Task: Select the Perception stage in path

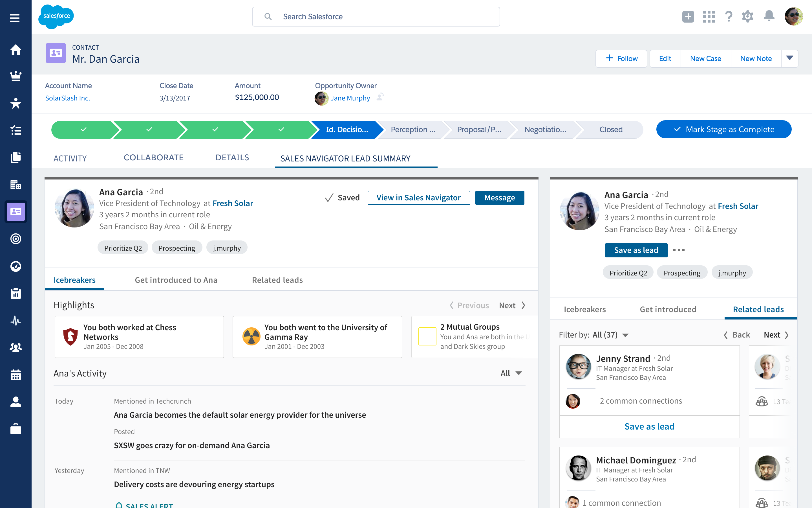Action: 413,130
